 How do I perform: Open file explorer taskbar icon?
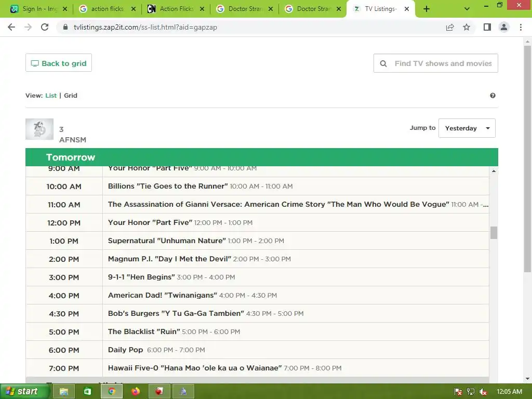click(64, 392)
